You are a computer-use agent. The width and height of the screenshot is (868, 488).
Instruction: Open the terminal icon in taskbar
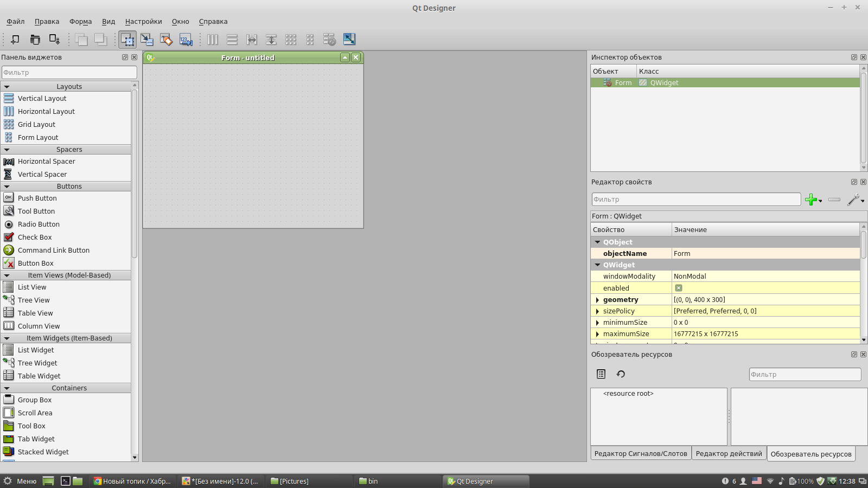tap(65, 481)
